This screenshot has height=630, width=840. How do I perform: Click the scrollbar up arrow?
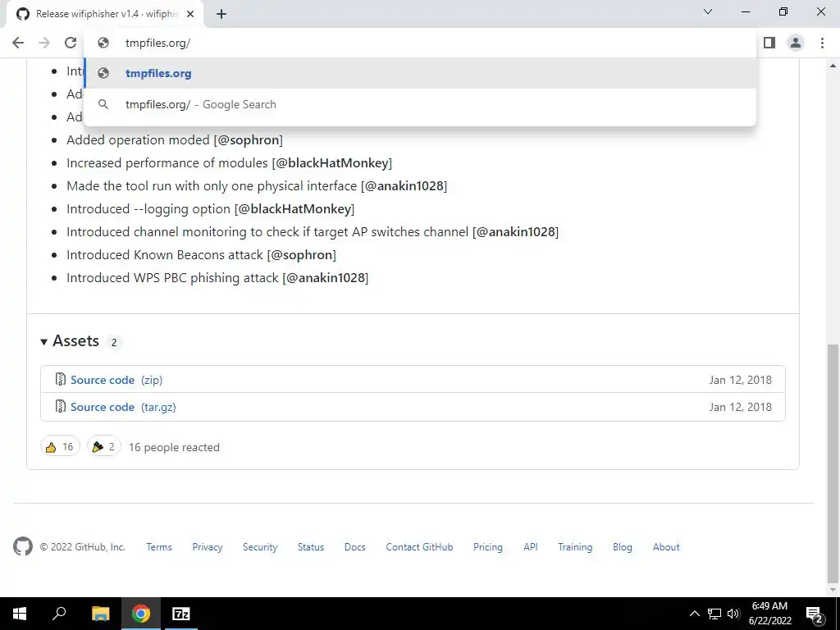[833, 66]
